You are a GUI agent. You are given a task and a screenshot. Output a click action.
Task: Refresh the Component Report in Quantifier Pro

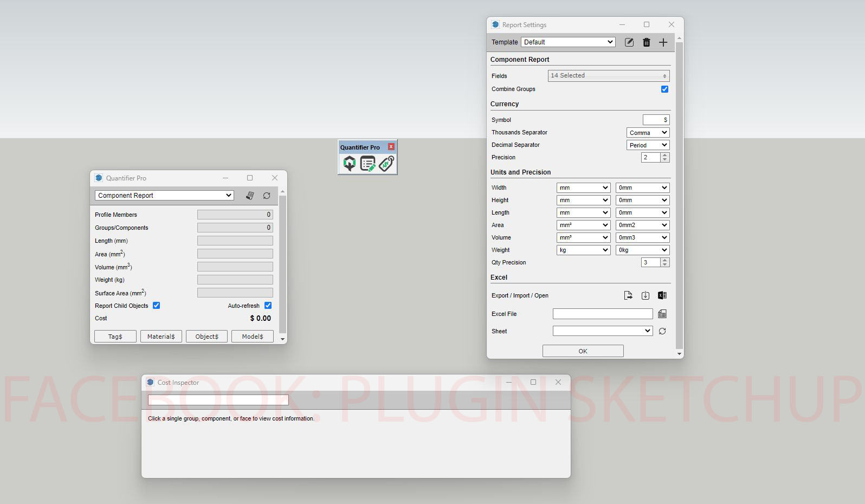tap(267, 196)
